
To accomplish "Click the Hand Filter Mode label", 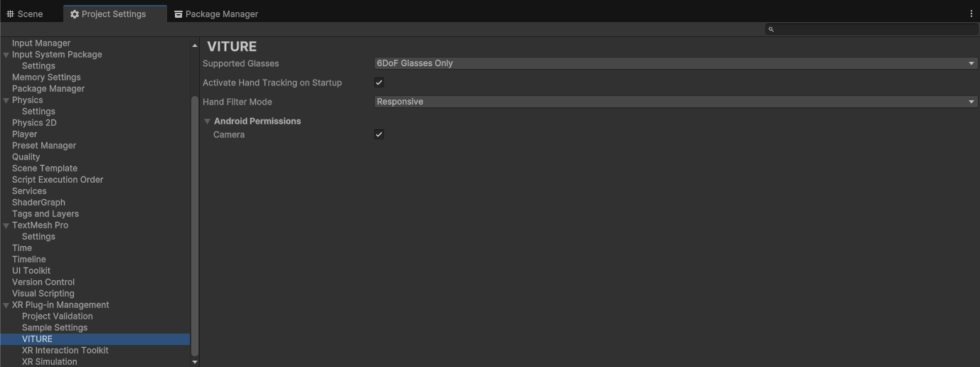I will [238, 102].
